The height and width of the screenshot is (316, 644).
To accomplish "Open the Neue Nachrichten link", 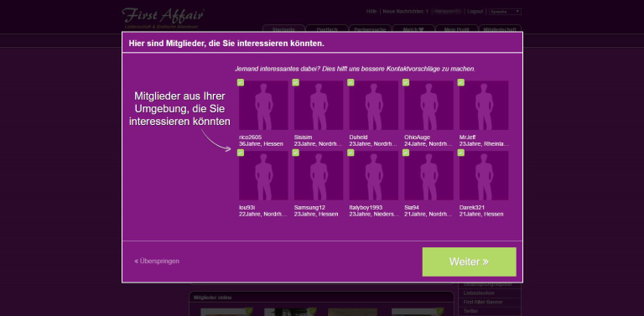I will pos(405,12).
